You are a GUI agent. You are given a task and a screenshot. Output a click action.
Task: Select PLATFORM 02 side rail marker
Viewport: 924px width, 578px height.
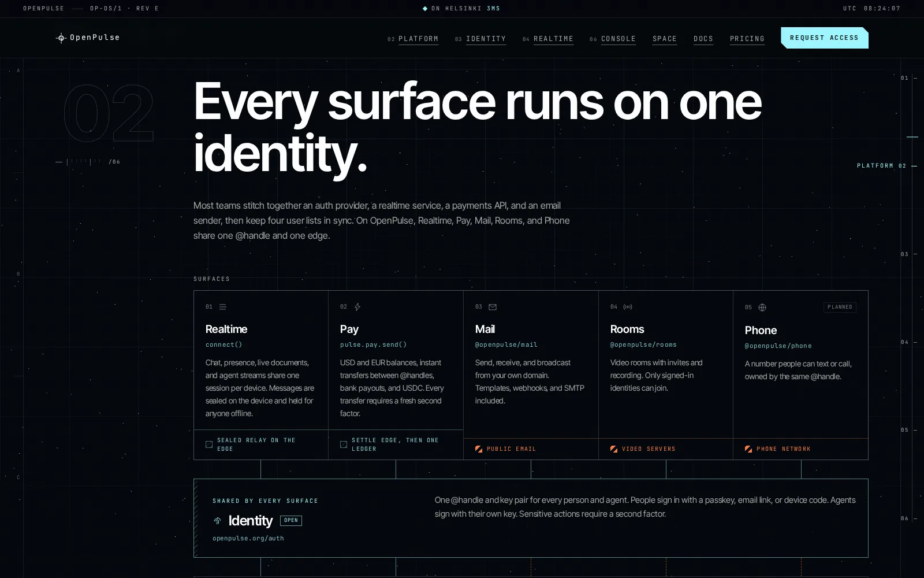coord(886,166)
